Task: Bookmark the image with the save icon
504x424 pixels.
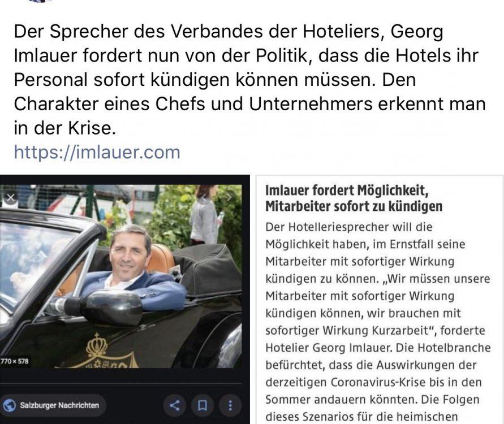Action: pos(202,405)
